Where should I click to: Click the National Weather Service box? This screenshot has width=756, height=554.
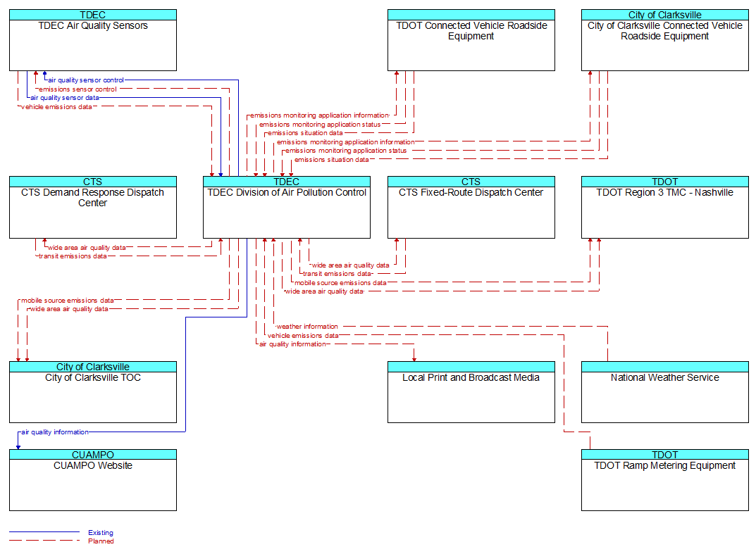pos(665,392)
